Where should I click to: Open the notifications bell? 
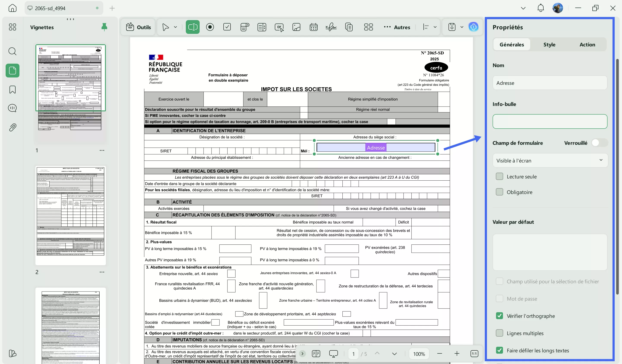tap(541, 8)
